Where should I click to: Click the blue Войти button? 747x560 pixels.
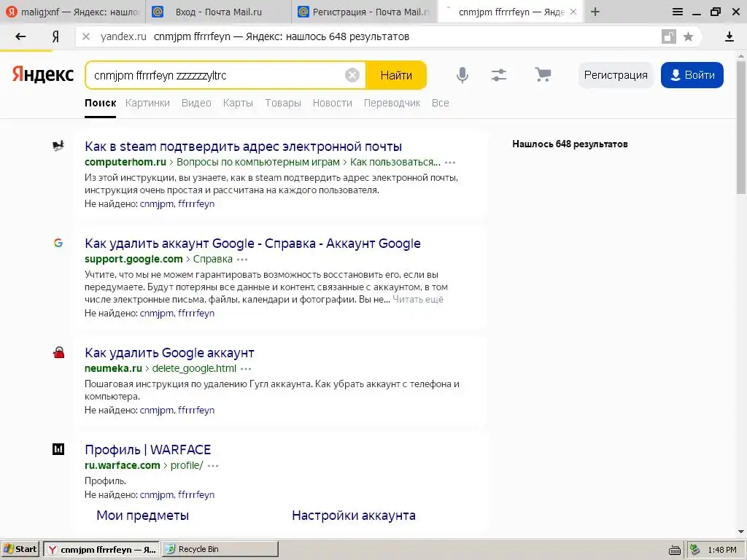pos(692,75)
